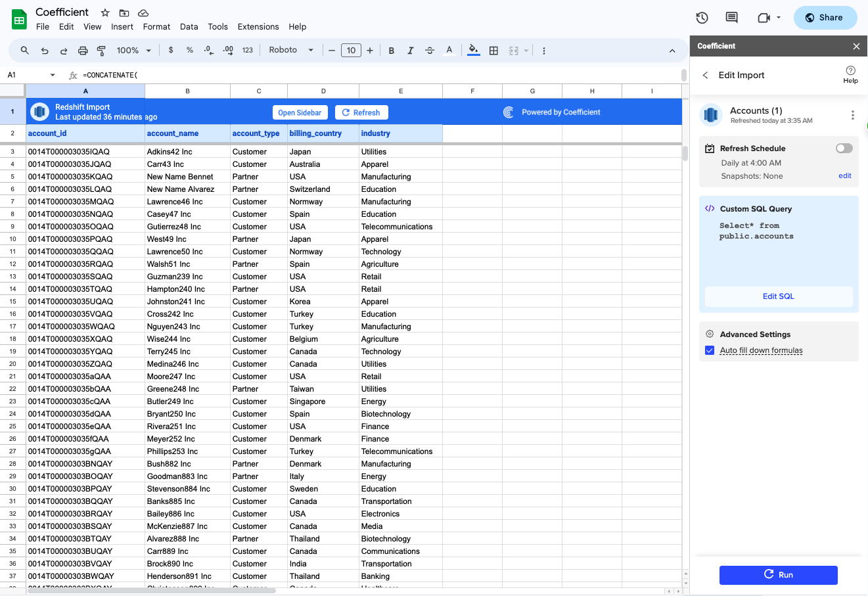Expand the merge cells dropdown arrow

point(526,51)
